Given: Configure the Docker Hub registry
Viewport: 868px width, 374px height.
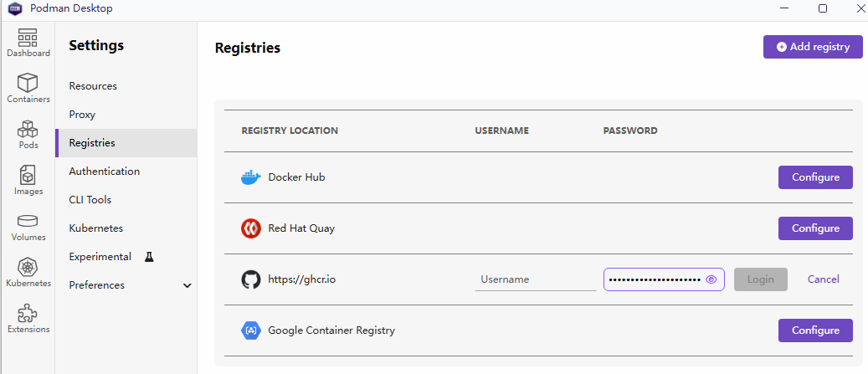Looking at the screenshot, I should point(815,177).
